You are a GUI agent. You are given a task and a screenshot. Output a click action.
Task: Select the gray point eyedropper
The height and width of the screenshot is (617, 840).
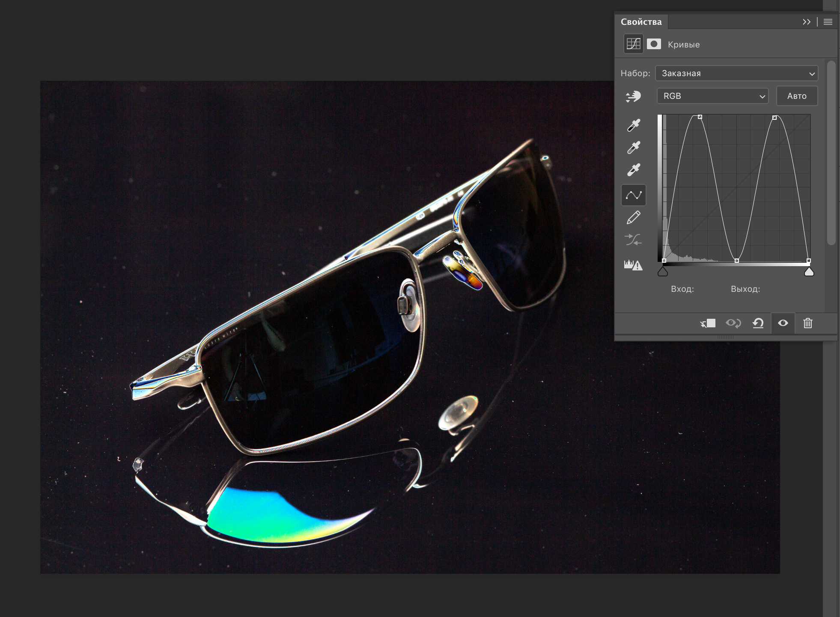[634, 147]
